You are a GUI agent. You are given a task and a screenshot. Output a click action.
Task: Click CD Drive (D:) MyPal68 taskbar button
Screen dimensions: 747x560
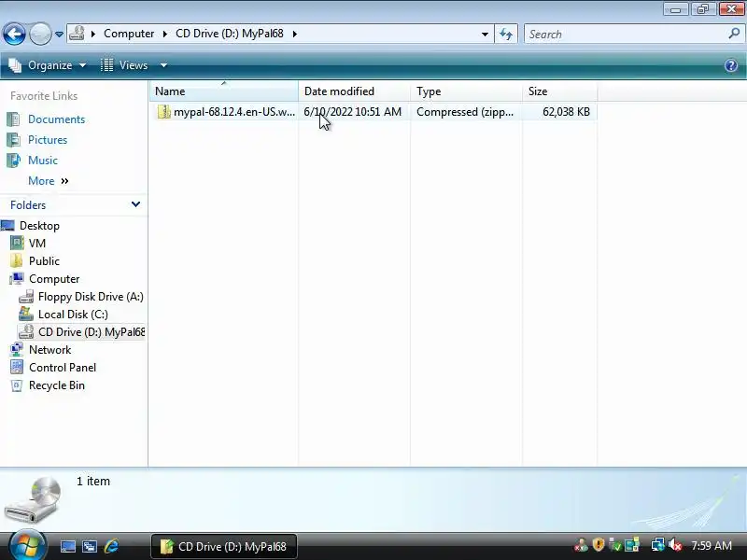coord(224,546)
